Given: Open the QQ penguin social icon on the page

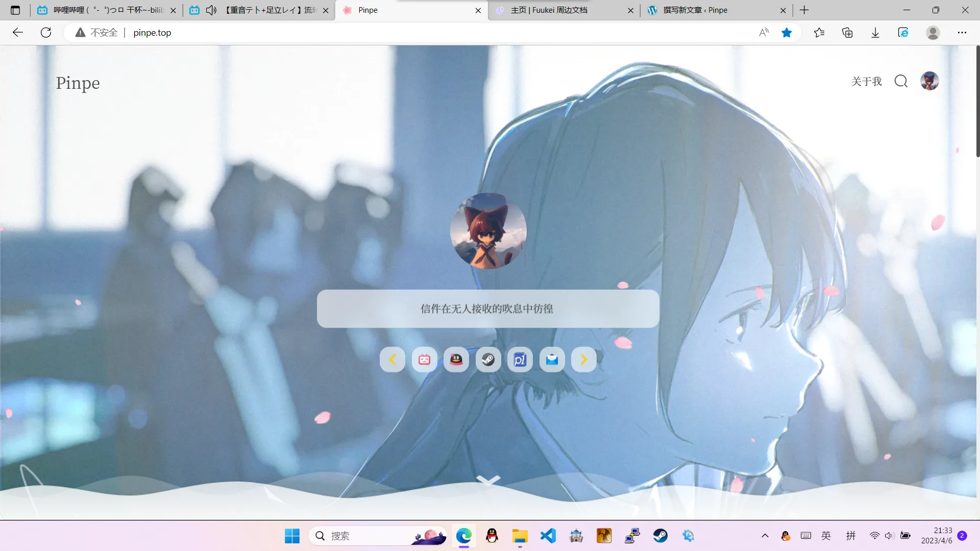Looking at the screenshot, I should pyautogui.click(x=456, y=360).
